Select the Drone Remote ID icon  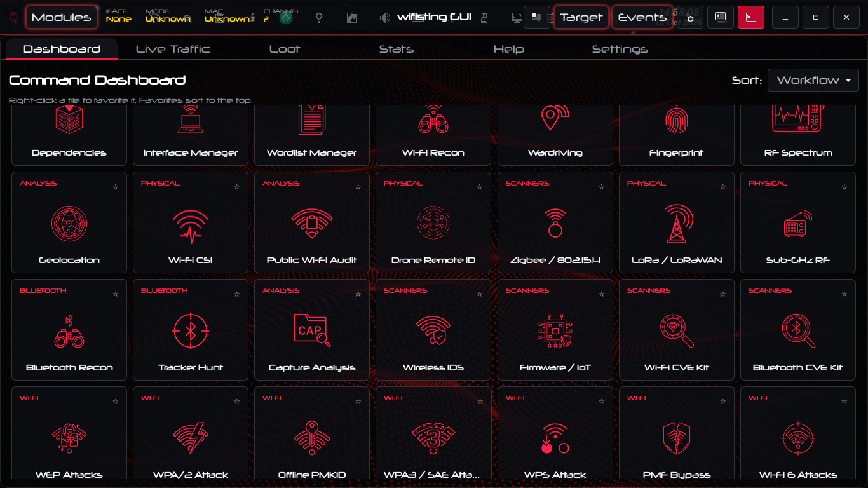pos(433,224)
